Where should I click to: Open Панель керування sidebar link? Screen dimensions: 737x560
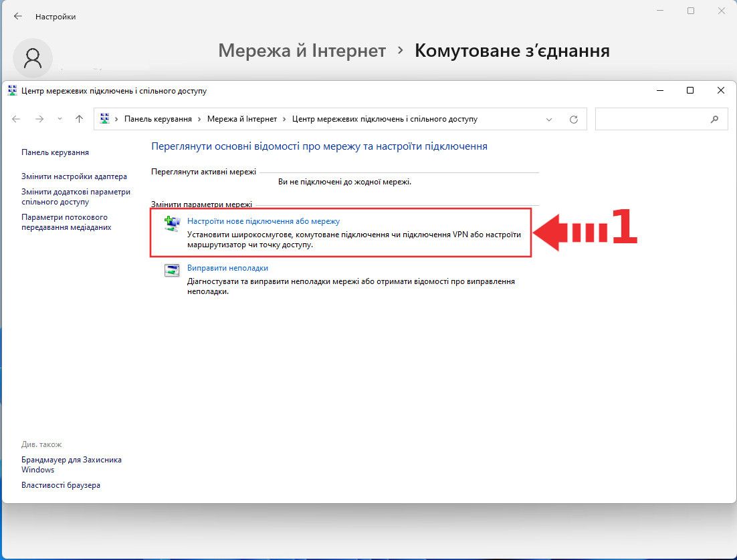[55, 152]
